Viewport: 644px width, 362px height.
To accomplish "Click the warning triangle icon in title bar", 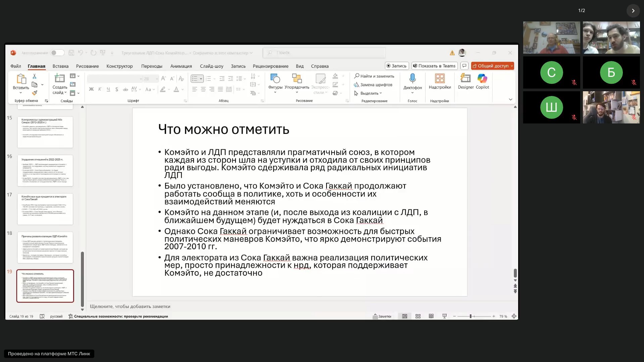I will (452, 53).
